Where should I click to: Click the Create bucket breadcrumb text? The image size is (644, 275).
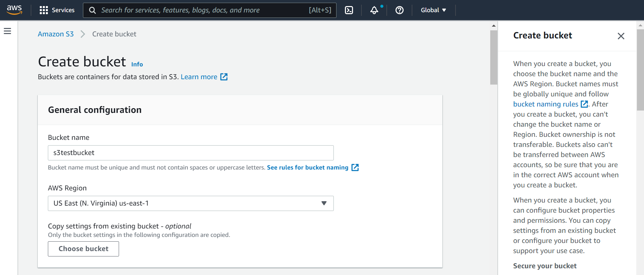(x=114, y=34)
